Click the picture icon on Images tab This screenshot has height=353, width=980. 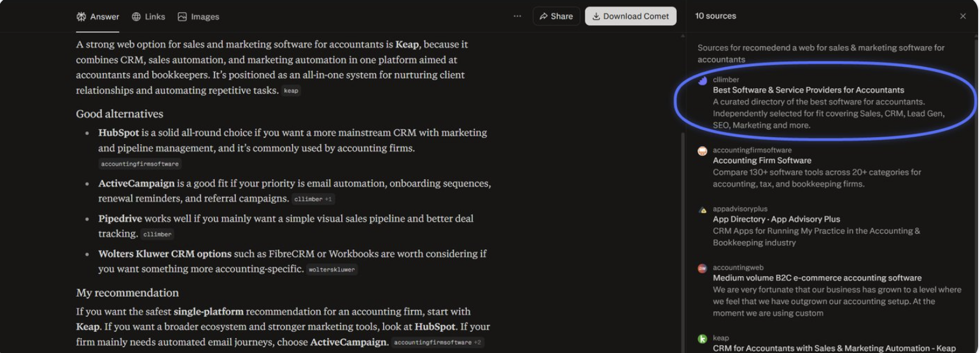point(182,17)
